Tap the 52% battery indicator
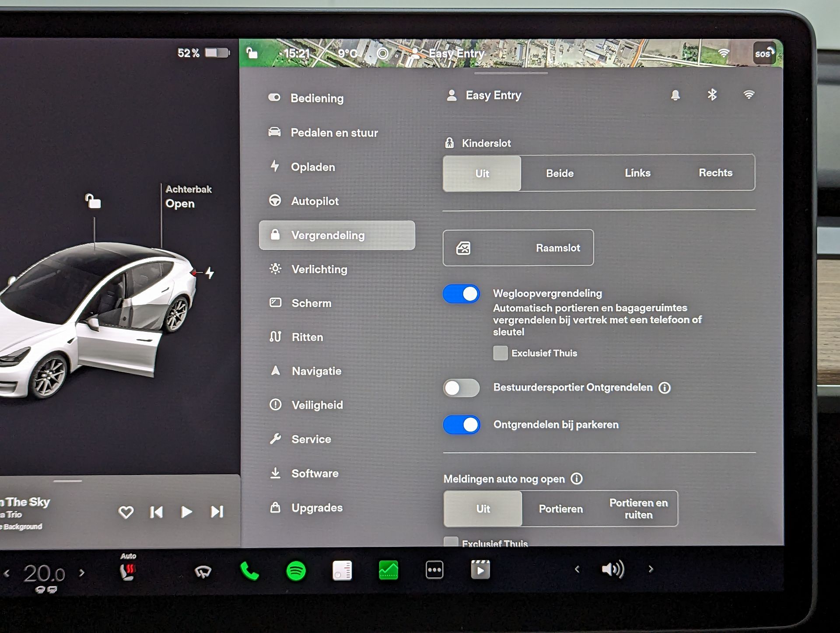The height and width of the screenshot is (633, 840). (x=203, y=53)
